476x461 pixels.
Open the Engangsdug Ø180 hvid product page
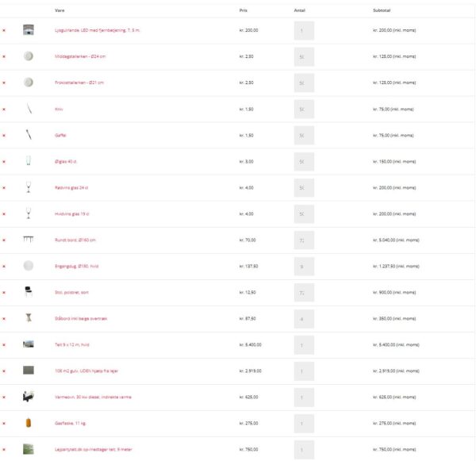click(76, 267)
